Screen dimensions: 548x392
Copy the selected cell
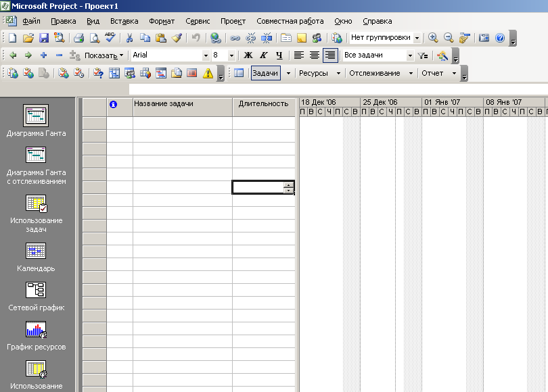pyautogui.click(x=145, y=38)
